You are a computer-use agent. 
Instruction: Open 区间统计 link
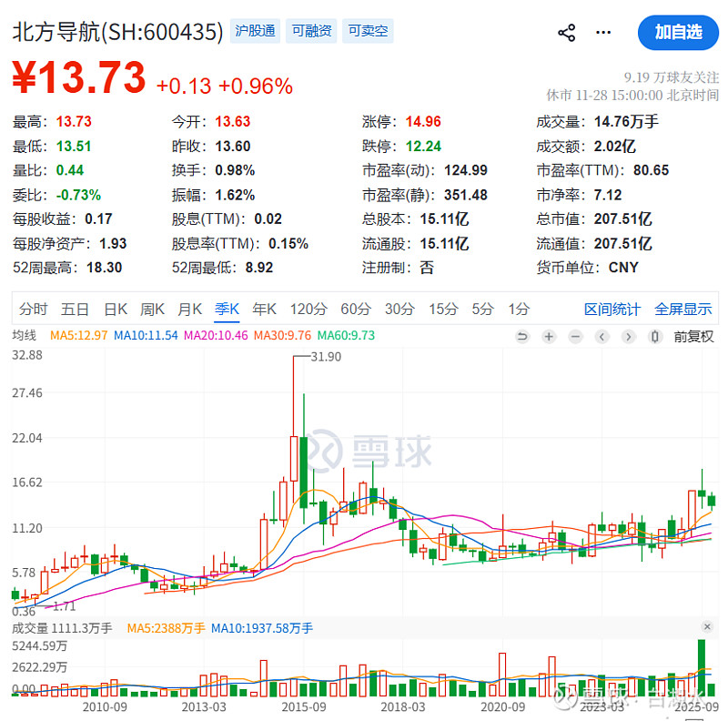pos(612,309)
